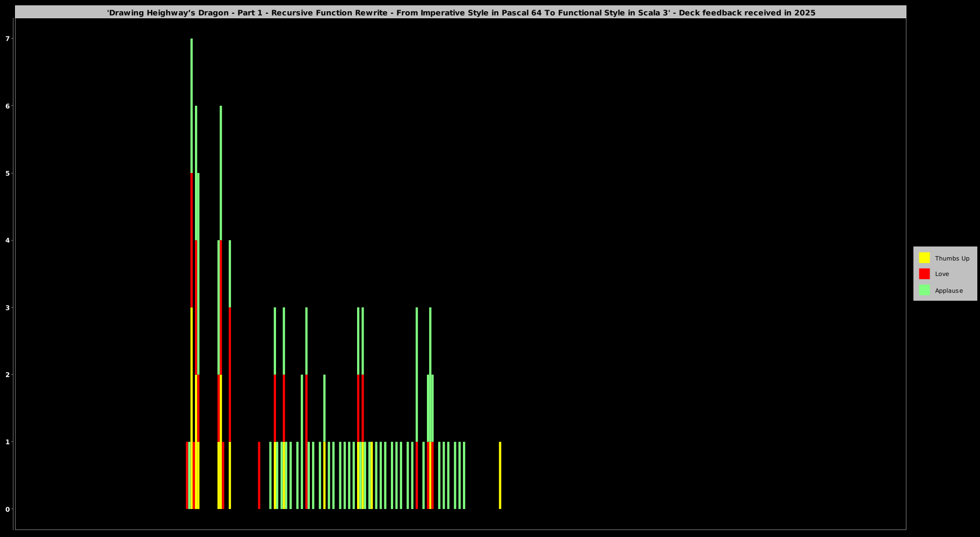Image resolution: width=980 pixels, height=537 pixels.
Task: Click the rightmost green Applause bar
Action: (x=464, y=475)
